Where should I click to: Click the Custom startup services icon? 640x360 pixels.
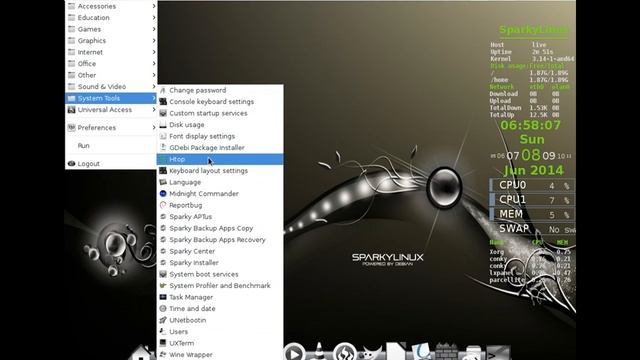pyautogui.click(x=163, y=113)
